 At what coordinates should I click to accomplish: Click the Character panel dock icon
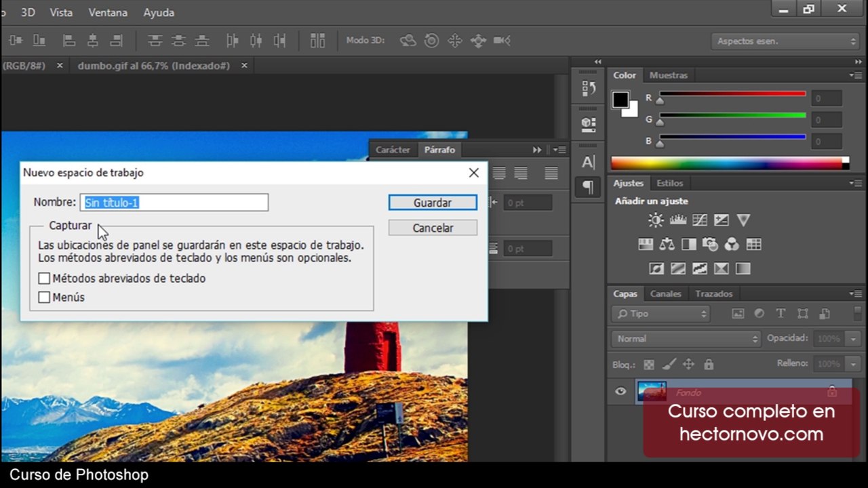pos(589,162)
